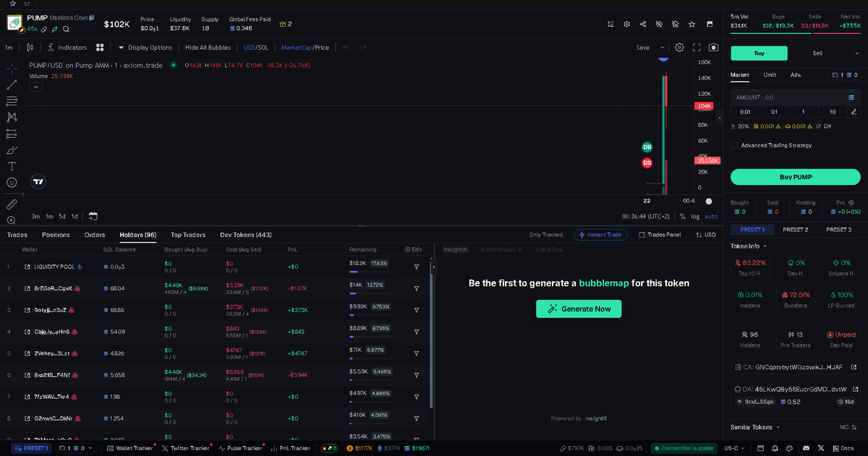The image size is (868, 456).
Task: Switch to the Trades tab
Action: coord(17,235)
